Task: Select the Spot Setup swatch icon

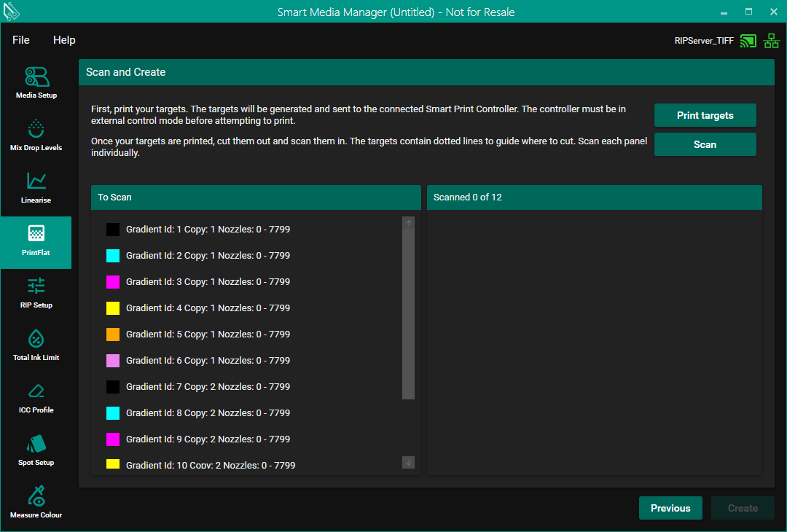Action: click(x=36, y=444)
